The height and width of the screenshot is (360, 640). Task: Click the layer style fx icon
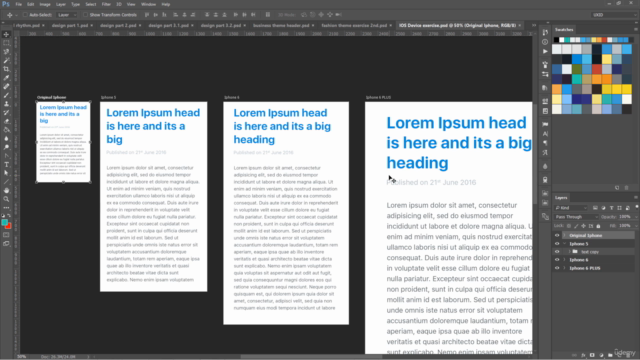click(583, 355)
